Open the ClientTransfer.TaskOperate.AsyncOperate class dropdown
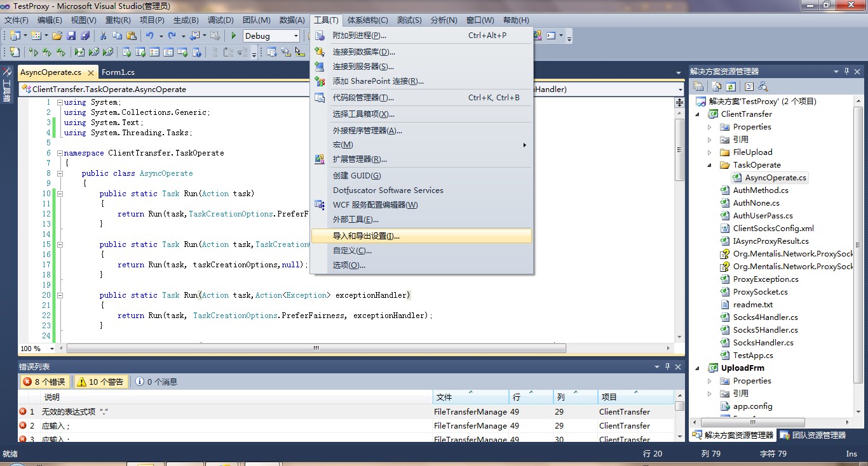 click(165, 90)
